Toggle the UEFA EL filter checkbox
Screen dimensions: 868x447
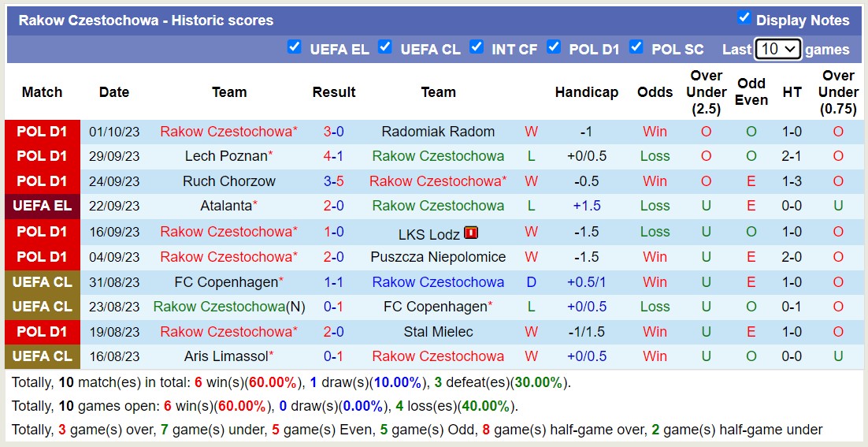(295, 47)
